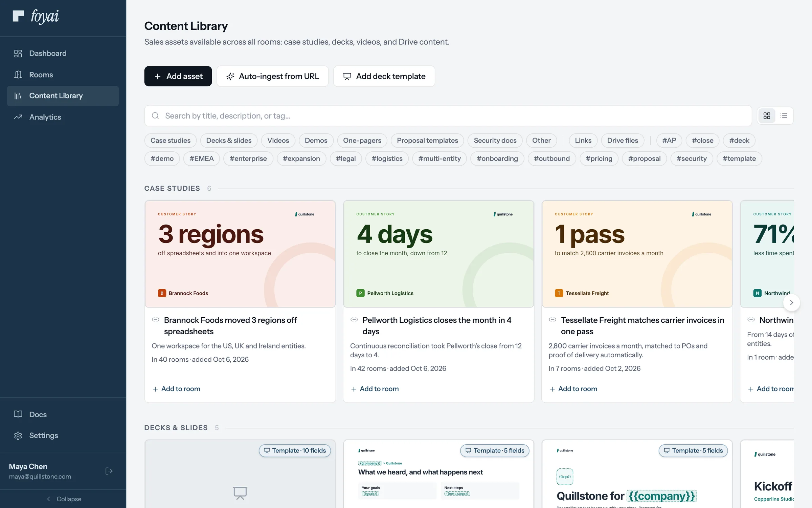Click the Template 10 fields badge
The width and height of the screenshot is (812, 508).
pyautogui.click(x=295, y=450)
